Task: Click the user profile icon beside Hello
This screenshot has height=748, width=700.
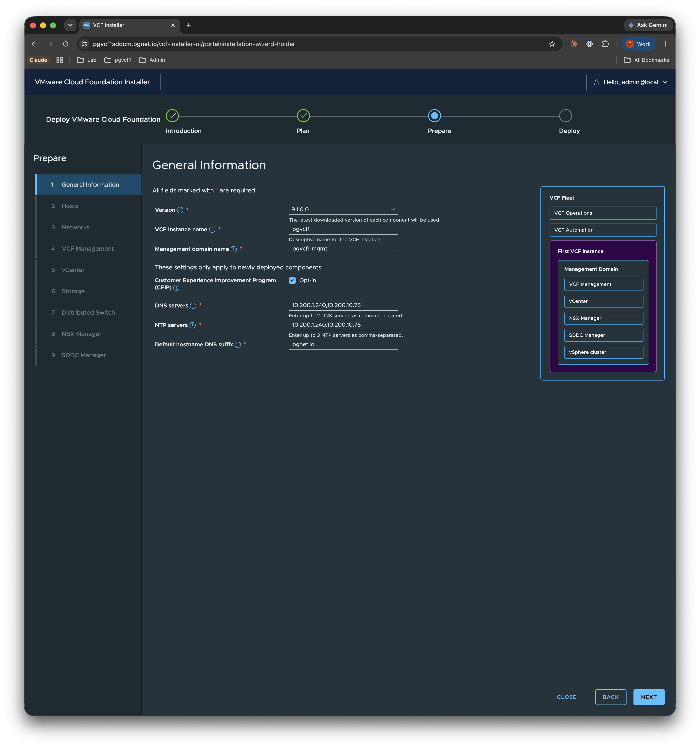Action: tap(597, 82)
